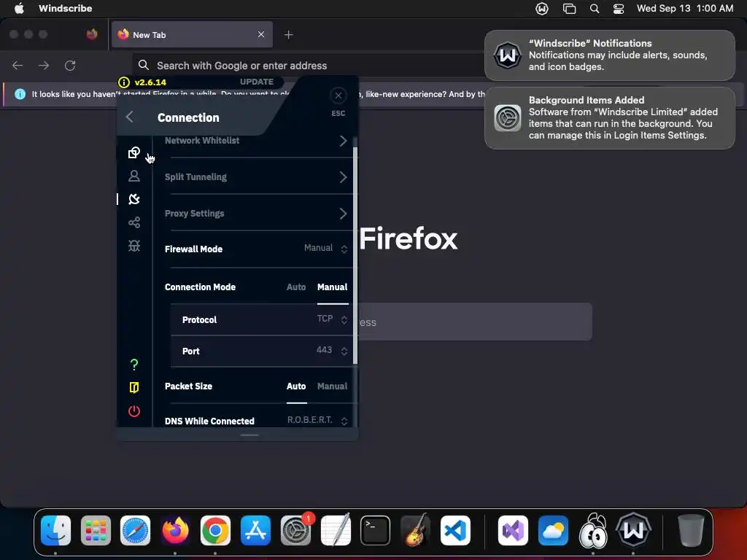
Task: Click the Firefox address bar
Action: coord(308,66)
